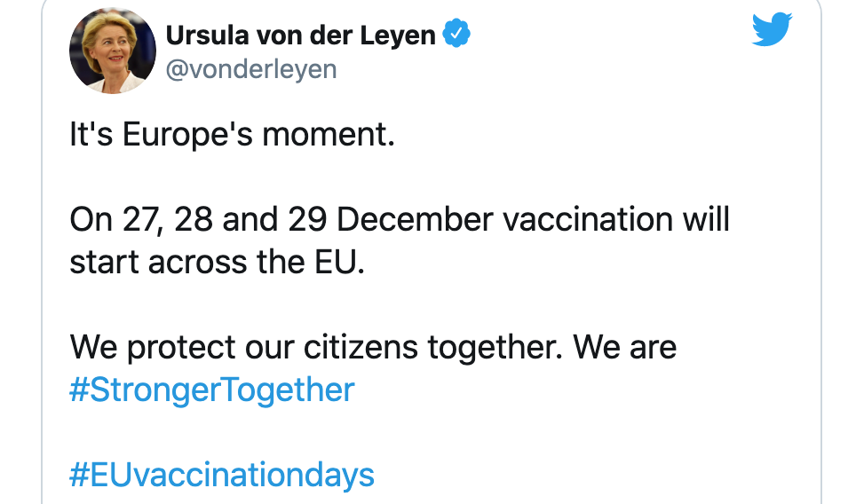Click the "start across the EU." line
Screen dimensions: 856x504
tap(218, 263)
